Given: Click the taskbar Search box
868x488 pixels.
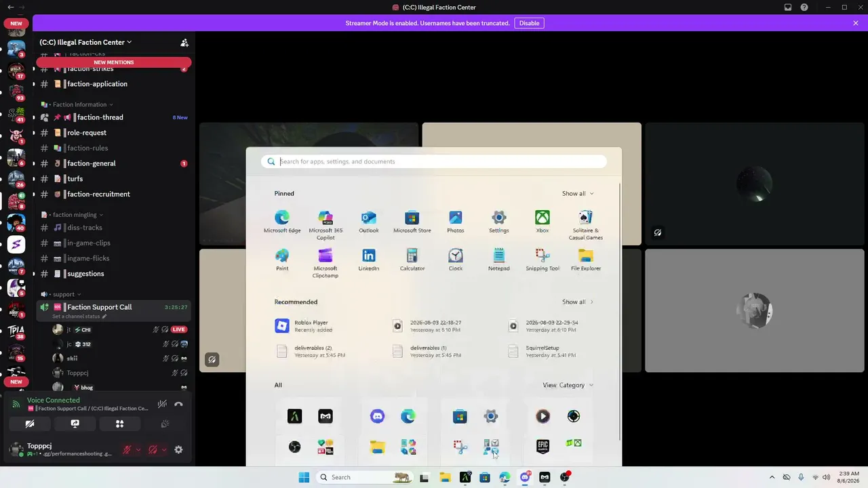Looking at the screenshot, I should click(365, 477).
